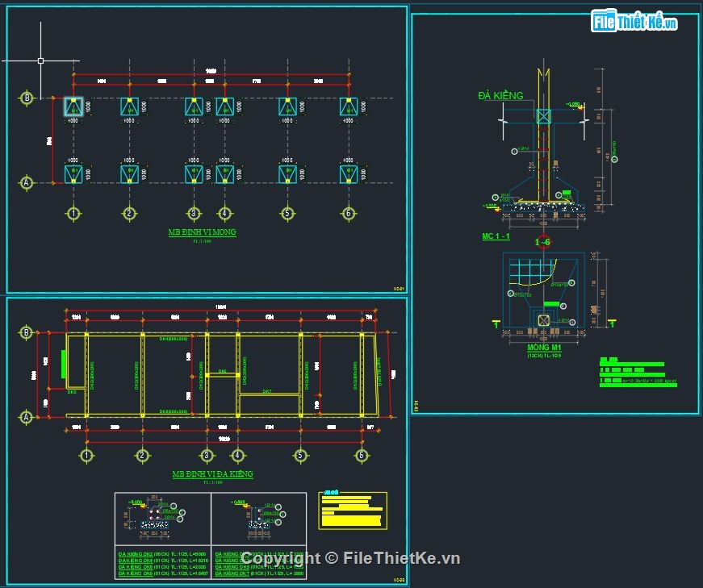
Task: Click axis bubble 6 of the MB ĐỊNH VỊ MÓNG plan
Action: pos(349,213)
